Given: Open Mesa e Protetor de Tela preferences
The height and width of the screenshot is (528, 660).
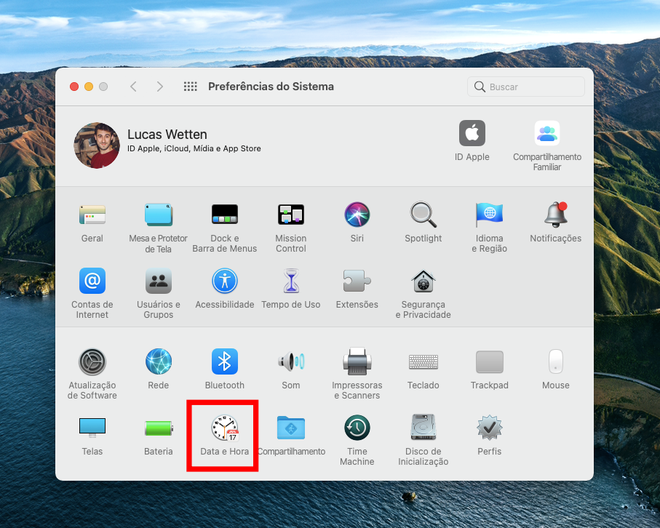Looking at the screenshot, I should pos(158,215).
